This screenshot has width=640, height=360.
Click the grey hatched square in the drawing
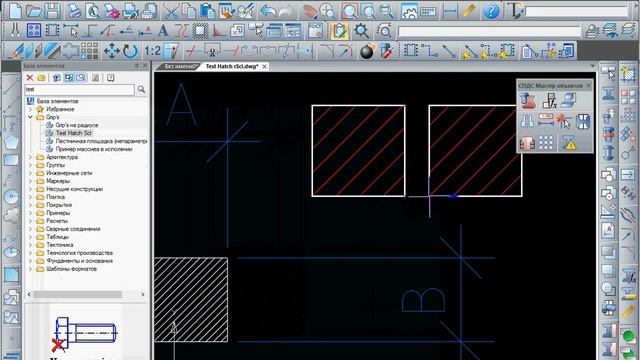pyautogui.click(x=191, y=300)
